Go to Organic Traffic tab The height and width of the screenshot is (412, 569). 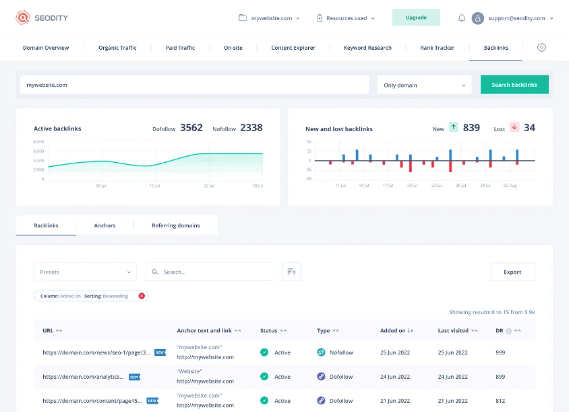point(117,48)
